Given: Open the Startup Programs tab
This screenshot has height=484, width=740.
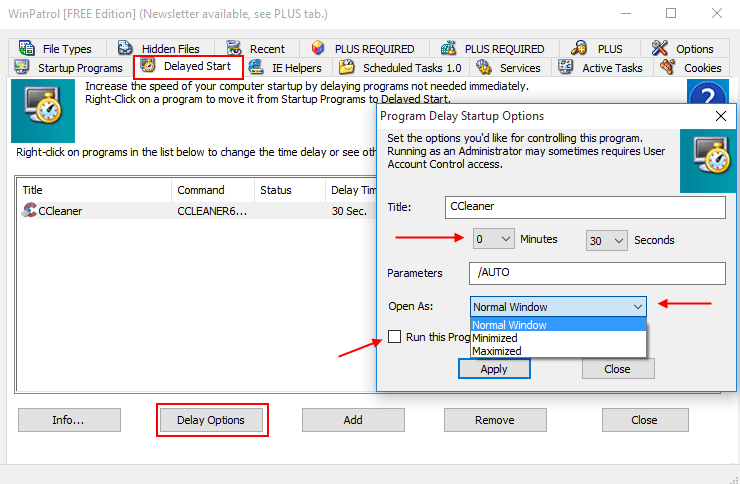Looking at the screenshot, I should tap(71, 68).
